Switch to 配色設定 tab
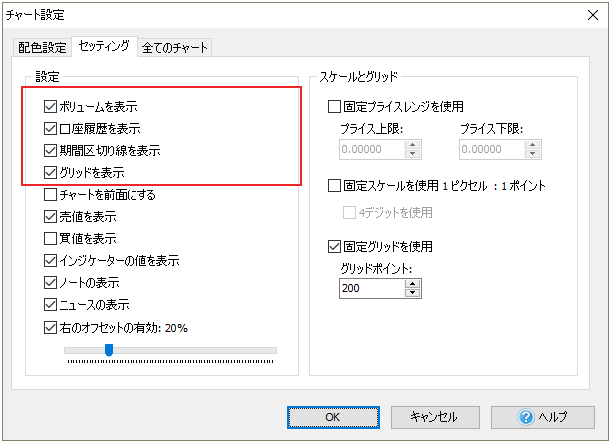 pos(43,48)
